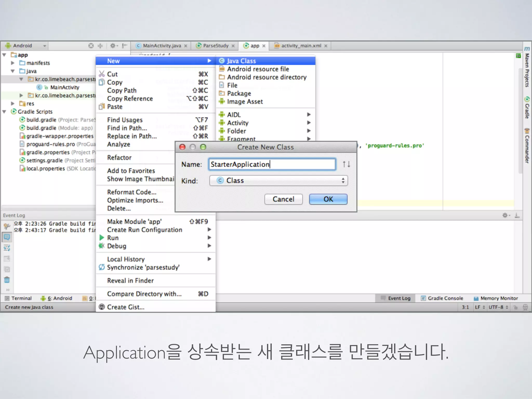
Task: Click Event Log wrench settings icon
Action: 7,226
